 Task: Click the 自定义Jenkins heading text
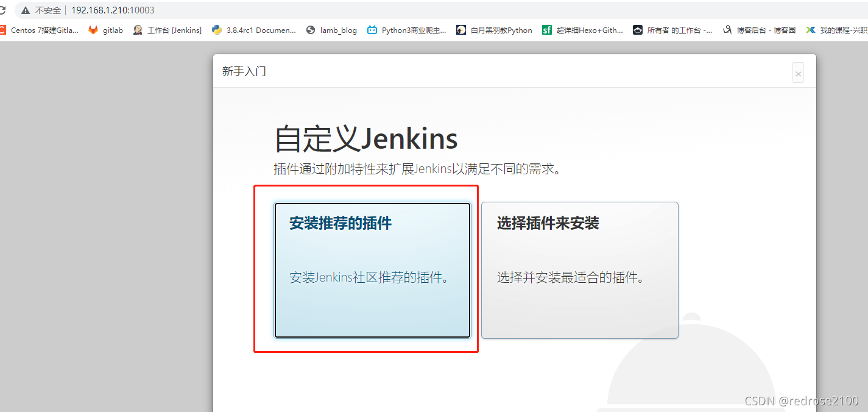point(366,138)
